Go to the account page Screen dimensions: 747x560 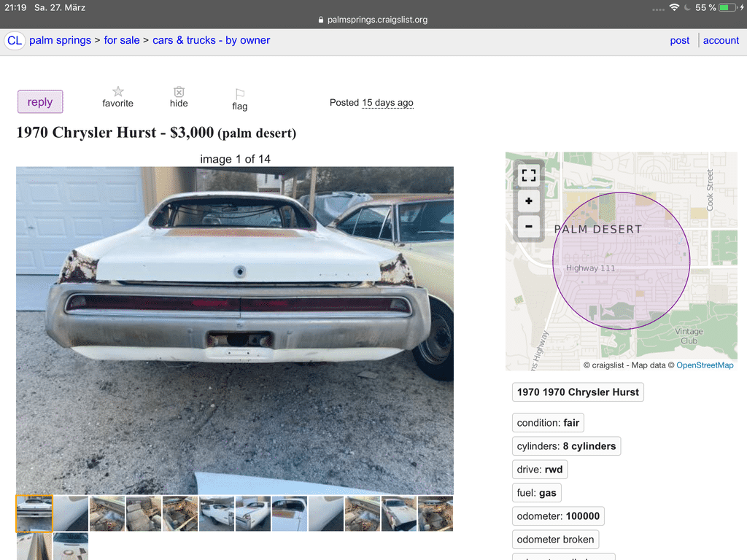click(x=721, y=41)
